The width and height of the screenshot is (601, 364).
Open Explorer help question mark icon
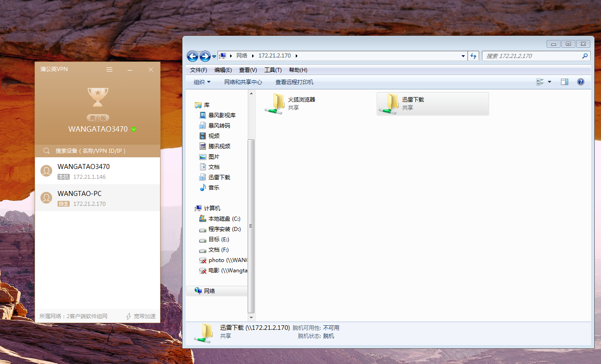581,82
